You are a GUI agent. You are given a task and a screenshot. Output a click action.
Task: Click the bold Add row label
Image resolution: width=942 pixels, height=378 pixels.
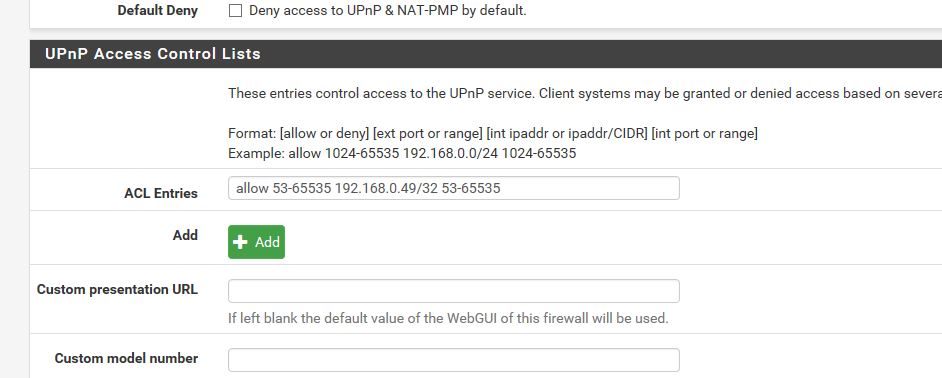pyautogui.click(x=185, y=235)
